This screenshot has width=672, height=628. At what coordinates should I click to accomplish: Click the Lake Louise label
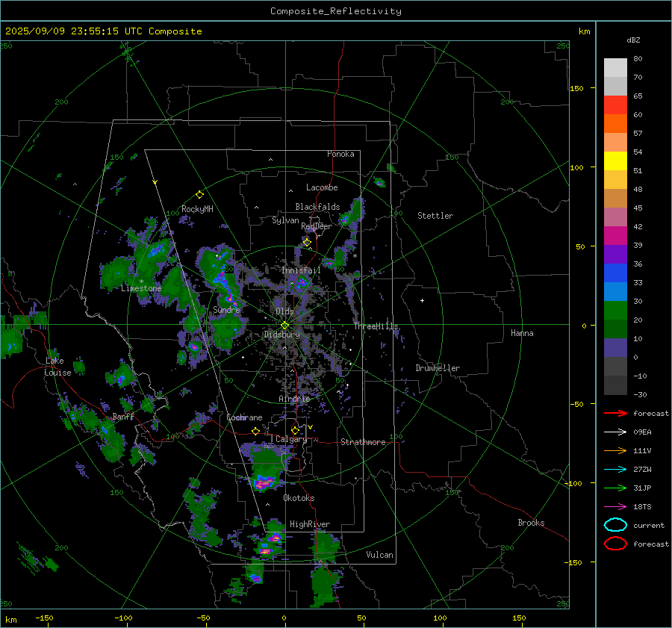(x=57, y=367)
